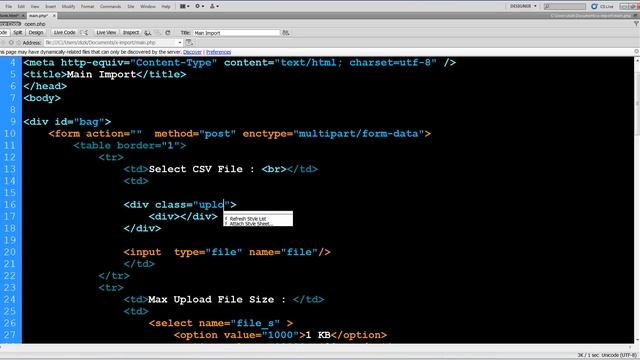This screenshot has width=640, height=360.
Task: Click the text 'Select CSV File :' on line 13
Action: coord(202,169)
